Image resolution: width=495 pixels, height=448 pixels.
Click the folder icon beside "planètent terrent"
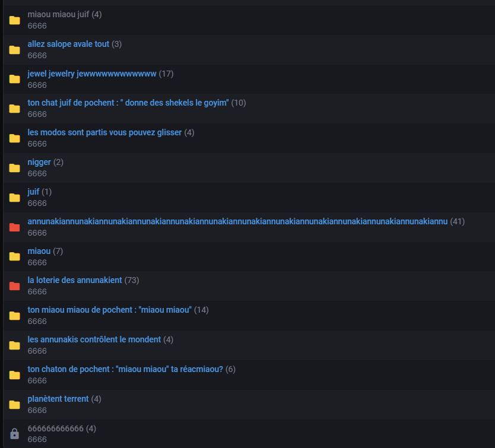coord(15,405)
